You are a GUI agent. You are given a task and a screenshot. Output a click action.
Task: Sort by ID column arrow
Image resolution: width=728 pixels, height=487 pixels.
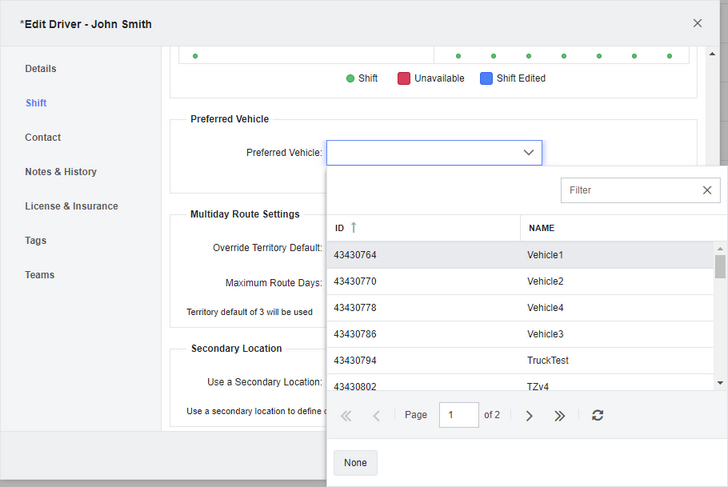point(353,228)
